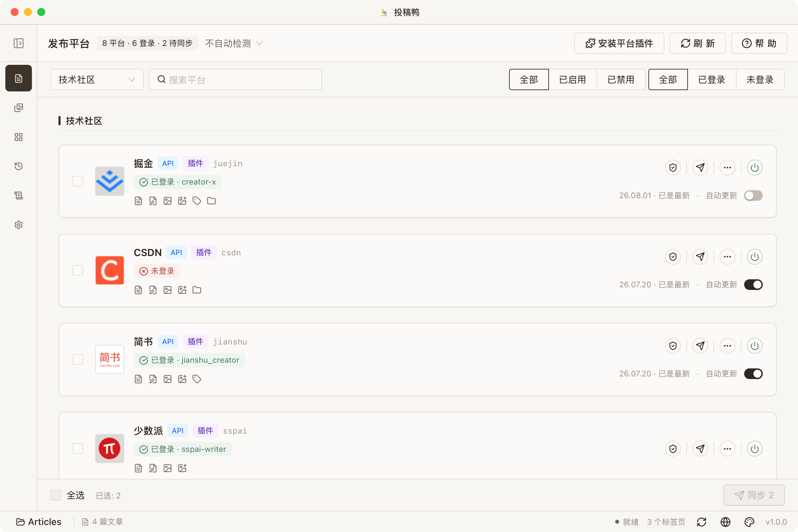This screenshot has height=532, width=798.
Task: Check the 简书 platform checkbox
Action: click(78, 359)
